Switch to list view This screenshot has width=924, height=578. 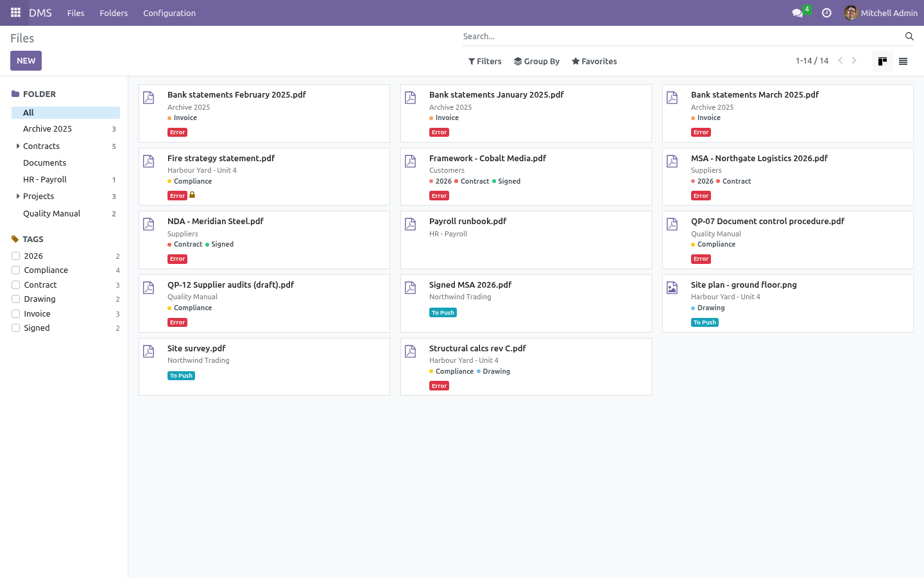coord(903,61)
